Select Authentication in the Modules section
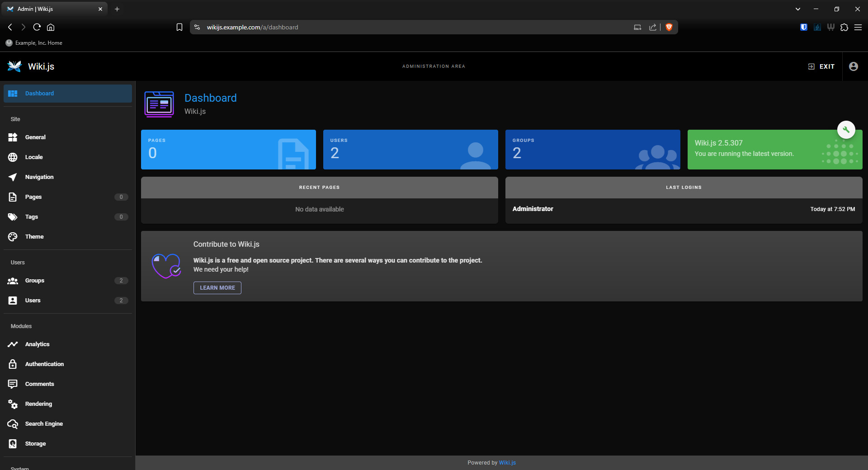The height and width of the screenshot is (470, 868). tap(44, 364)
